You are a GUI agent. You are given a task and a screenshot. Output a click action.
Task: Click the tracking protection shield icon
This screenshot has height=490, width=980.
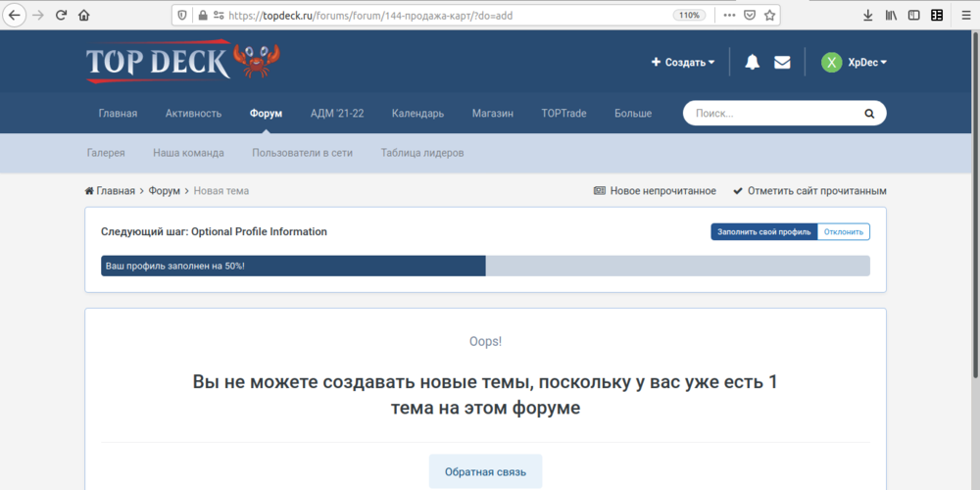click(x=182, y=15)
